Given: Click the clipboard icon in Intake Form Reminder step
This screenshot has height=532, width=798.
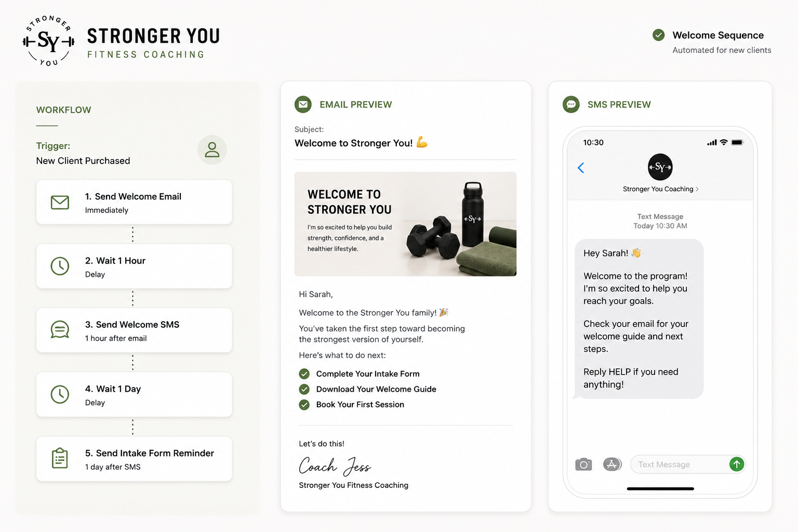Looking at the screenshot, I should tap(60, 458).
